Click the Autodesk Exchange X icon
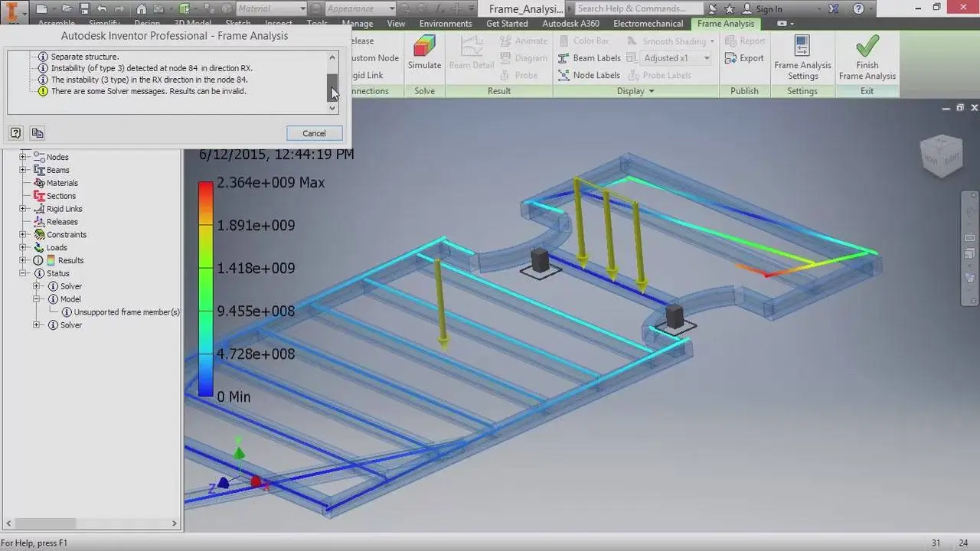Screen dimensions: 980x551 click(x=835, y=8)
